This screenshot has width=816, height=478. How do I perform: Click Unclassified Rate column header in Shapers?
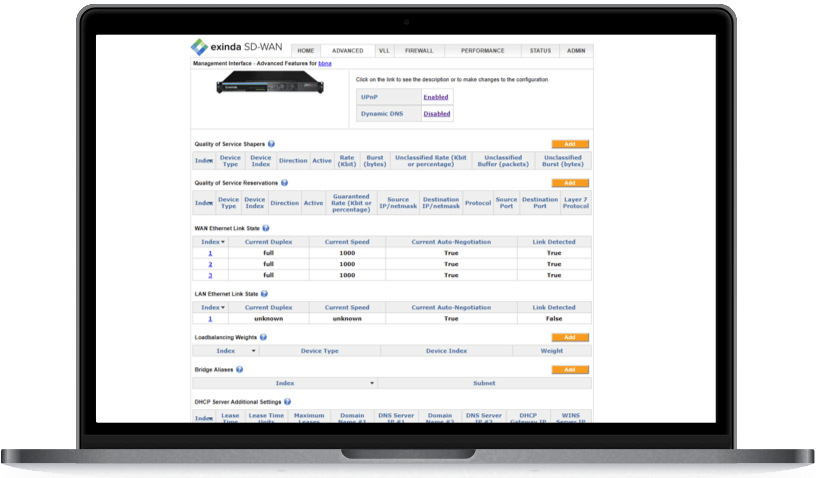[x=430, y=161]
